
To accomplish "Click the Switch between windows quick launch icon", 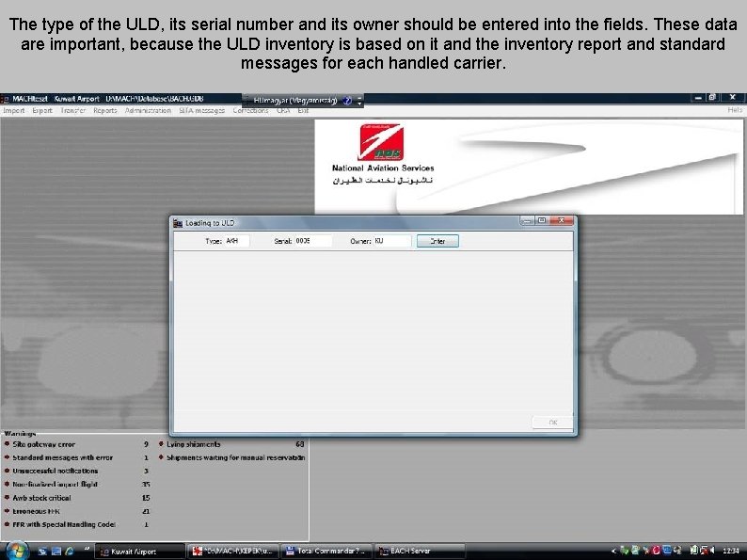I will coord(56,551).
